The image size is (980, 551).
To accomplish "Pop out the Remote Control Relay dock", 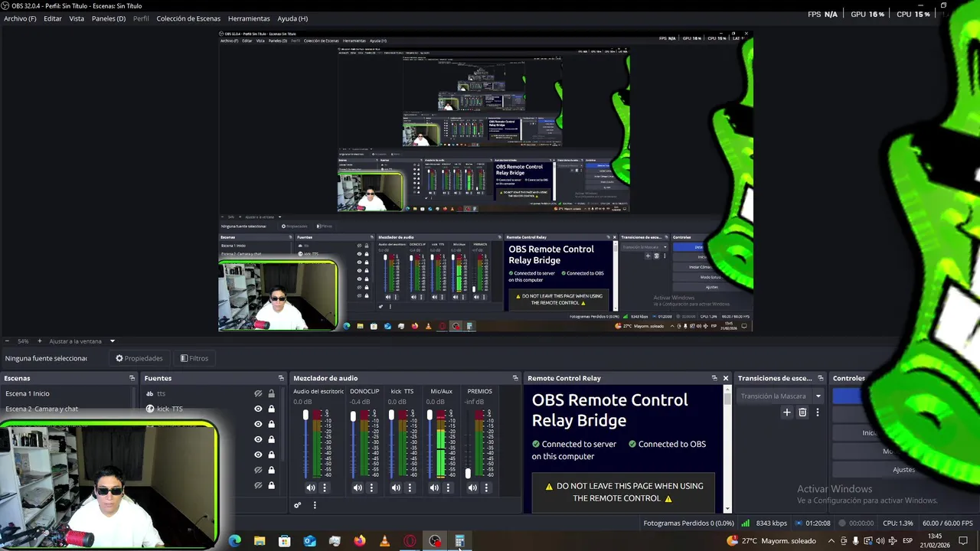I will [714, 378].
